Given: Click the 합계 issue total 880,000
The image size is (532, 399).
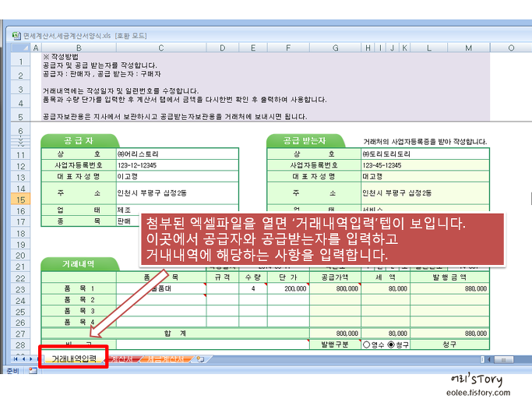Looking at the screenshot, I should click(x=449, y=334).
